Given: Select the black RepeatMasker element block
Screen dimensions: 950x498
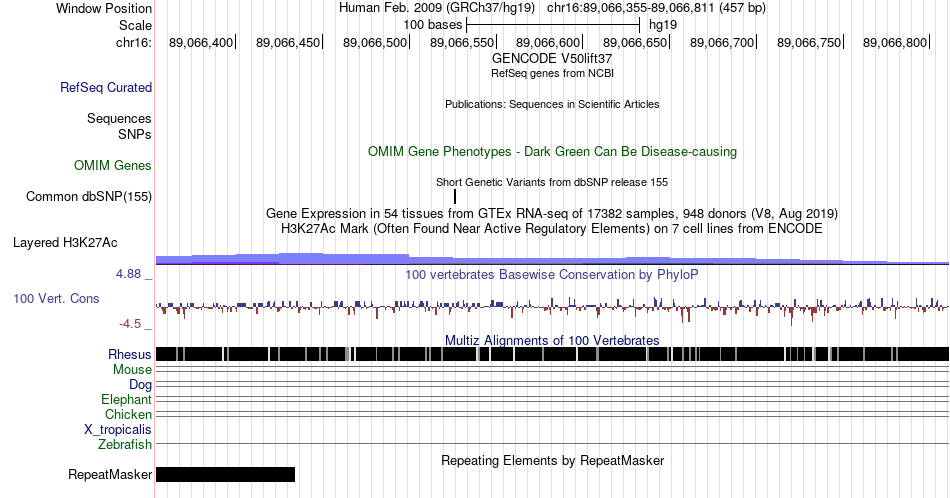Looking at the screenshot, I should pyautogui.click(x=225, y=474).
